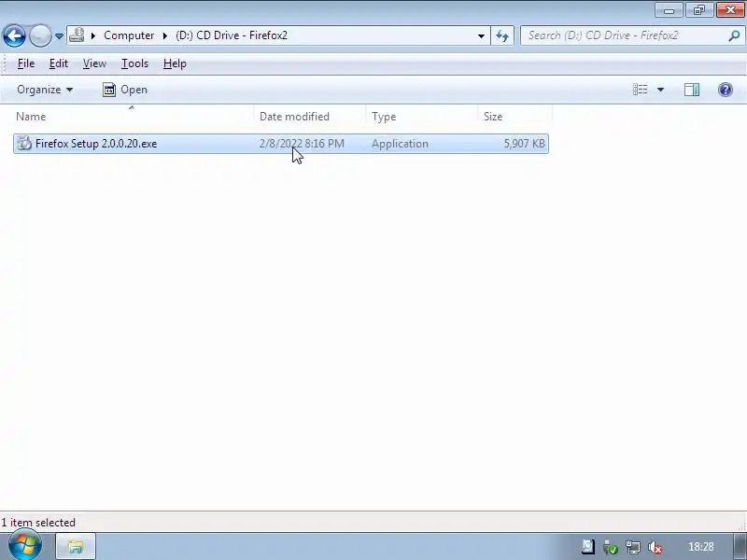Click the Application type cell
This screenshot has width=747, height=560.
click(x=400, y=144)
